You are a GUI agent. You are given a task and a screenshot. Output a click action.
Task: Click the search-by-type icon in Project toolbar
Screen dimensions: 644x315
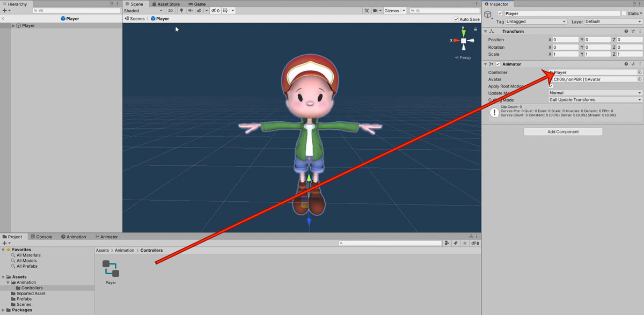[x=447, y=243]
